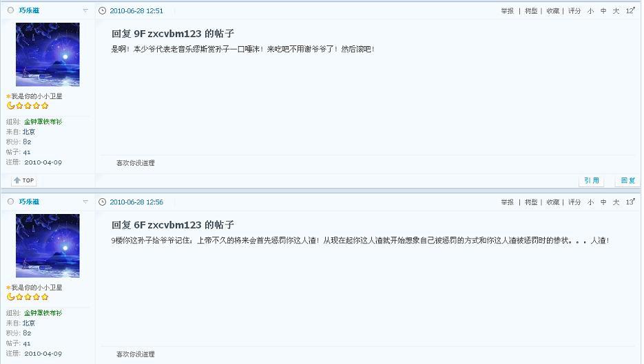Select the large font 大 in second post
644x364 pixels.
pyautogui.click(x=616, y=202)
